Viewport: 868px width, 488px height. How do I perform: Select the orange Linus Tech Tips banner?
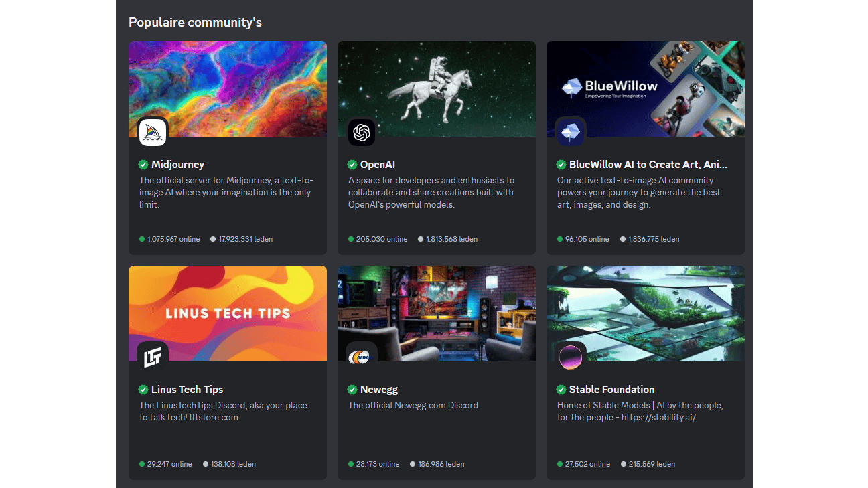tap(228, 313)
